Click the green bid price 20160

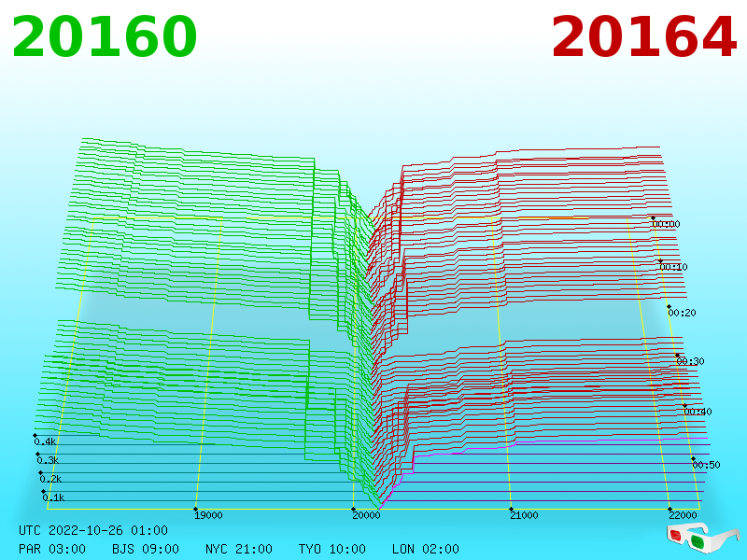pyautogui.click(x=105, y=36)
